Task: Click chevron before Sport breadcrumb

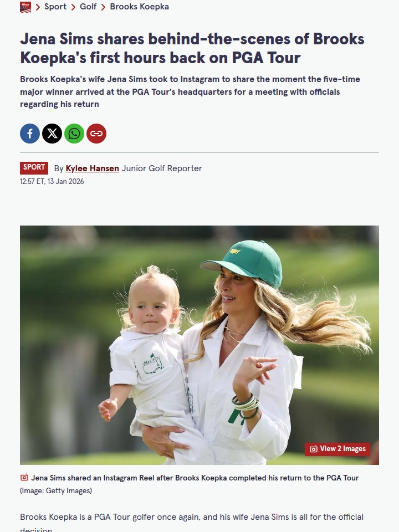Action: coord(38,7)
